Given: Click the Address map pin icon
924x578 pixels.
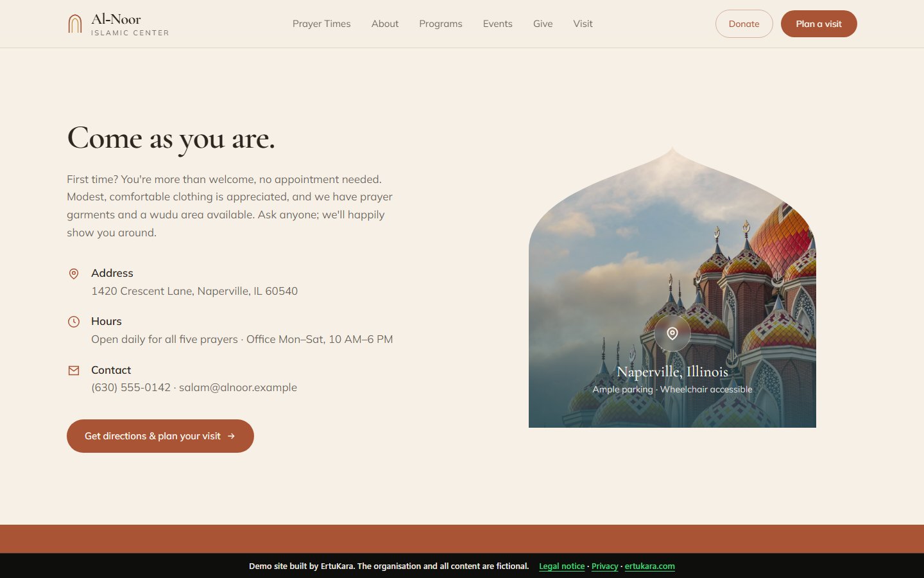Looking at the screenshot, I should (x=74, y=274).
